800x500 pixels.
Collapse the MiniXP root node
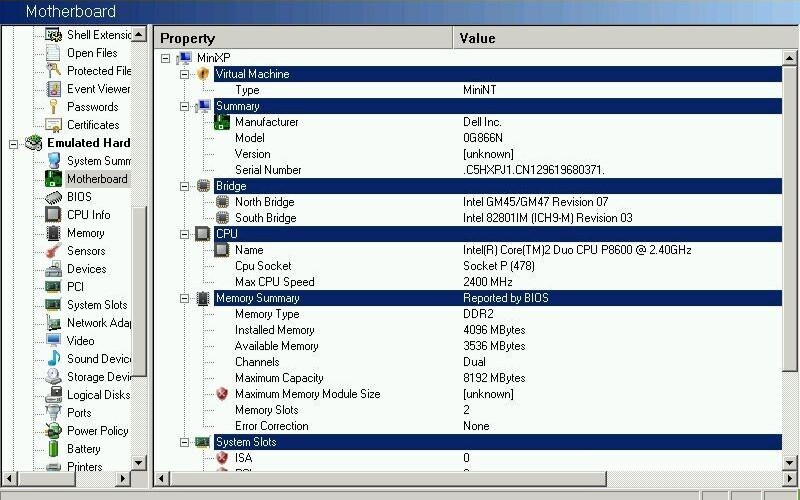tap(166, 58)
